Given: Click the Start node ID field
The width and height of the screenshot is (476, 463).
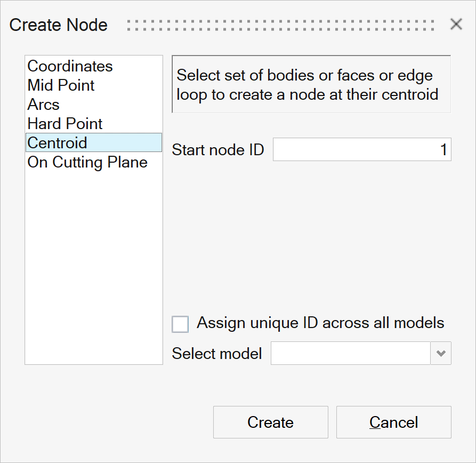Looking at the screenshot, I should coord(361,150).
